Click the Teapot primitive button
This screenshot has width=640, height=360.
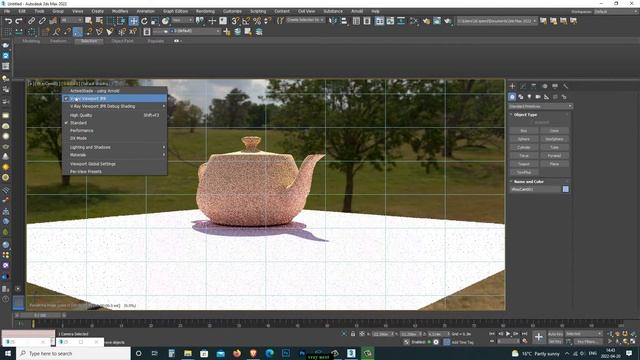[524, 164]
